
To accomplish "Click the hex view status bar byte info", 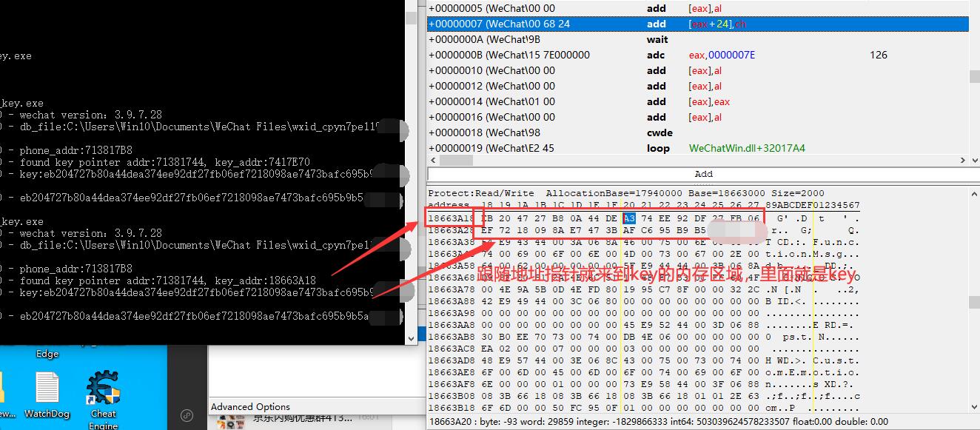I will point(658,422).
